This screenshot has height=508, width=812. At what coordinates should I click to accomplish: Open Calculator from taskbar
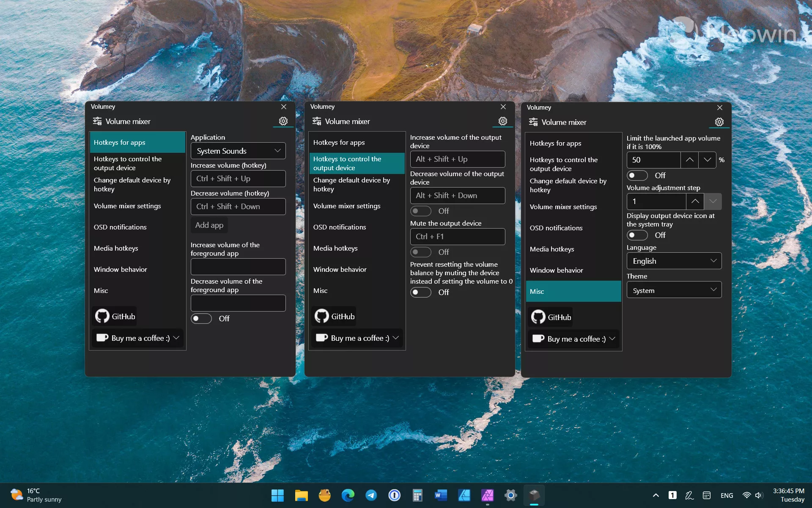[417, 495]
